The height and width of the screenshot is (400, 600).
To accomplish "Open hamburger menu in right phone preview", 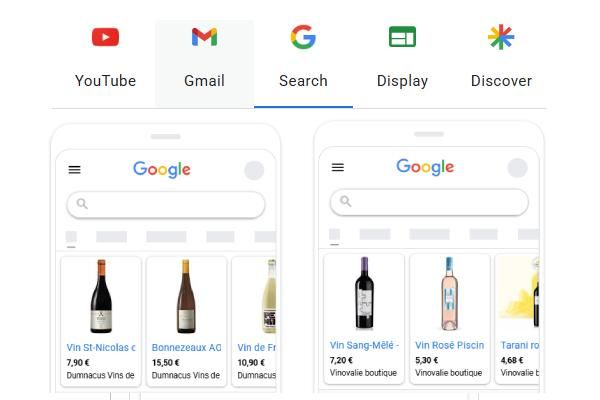I will point(338,167).
